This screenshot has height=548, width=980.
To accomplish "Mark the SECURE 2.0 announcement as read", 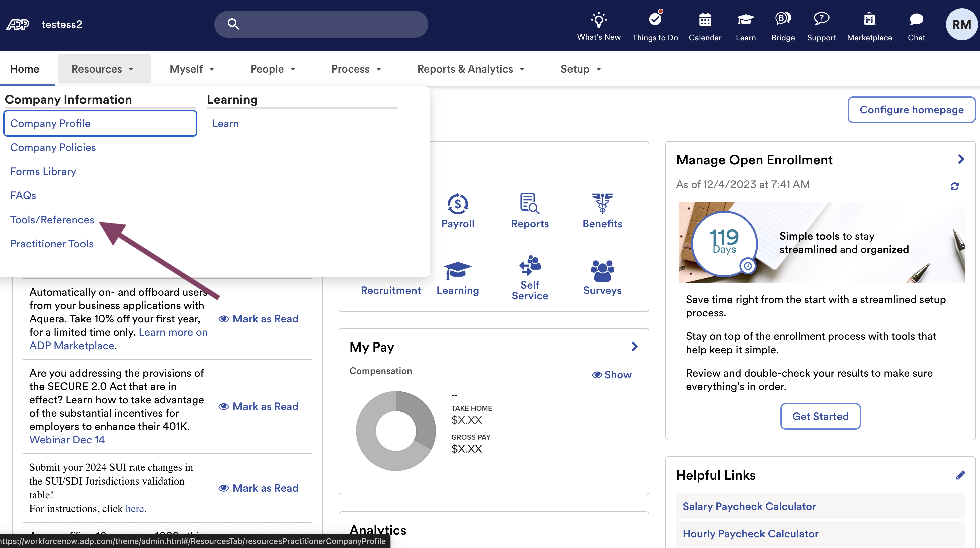I will (258, 406).
